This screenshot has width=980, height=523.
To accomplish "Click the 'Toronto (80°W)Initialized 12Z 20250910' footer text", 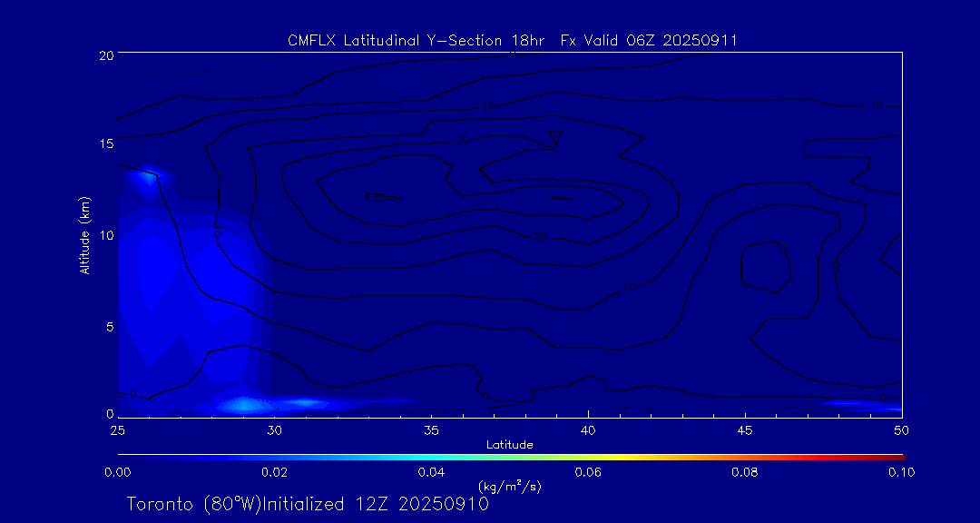I will coord(308,504).
